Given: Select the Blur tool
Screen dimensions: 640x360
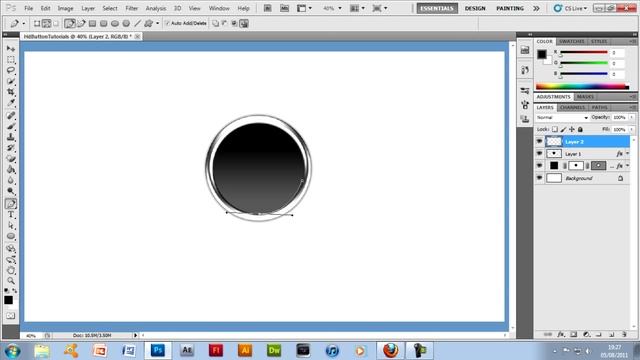Looking at the screenshot, I should point(11,180).
